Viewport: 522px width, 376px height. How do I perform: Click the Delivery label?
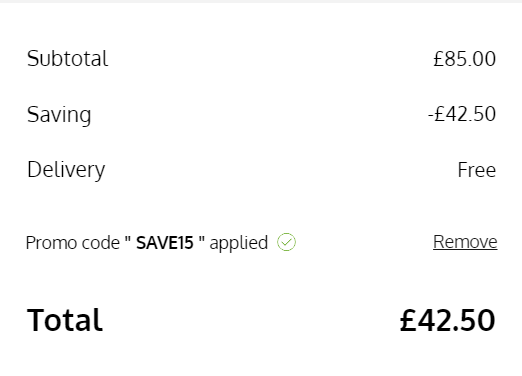click(x=66, y=170)
